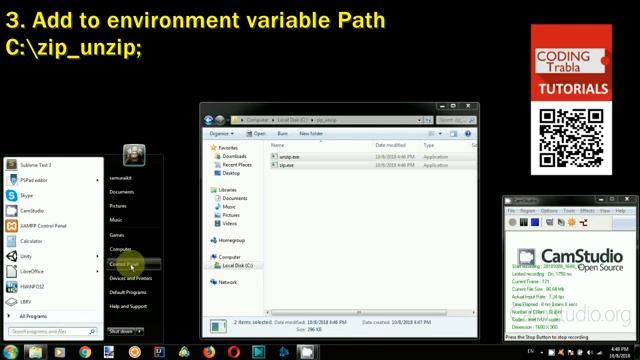640x360 pixels.
Task: Toggle the Explorer preview pane button
Action: point(453,134)
